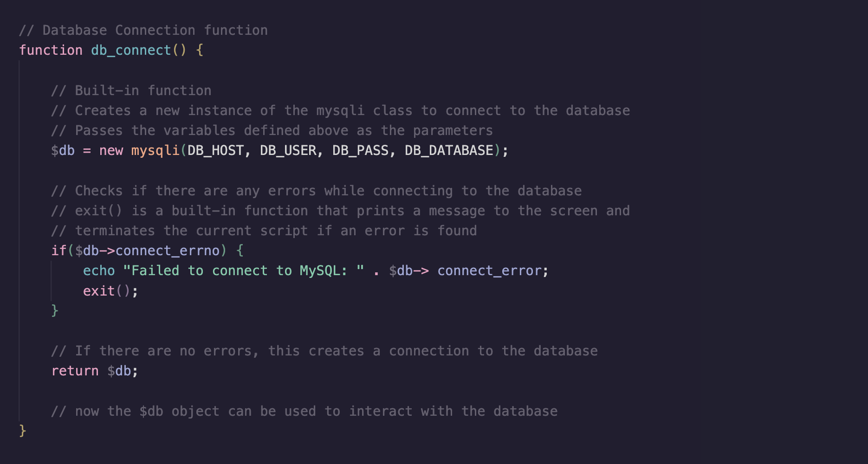Viewport: 868px width, 464px height.
Task: Select the DB_PASS constant
Action: [360, 150]
